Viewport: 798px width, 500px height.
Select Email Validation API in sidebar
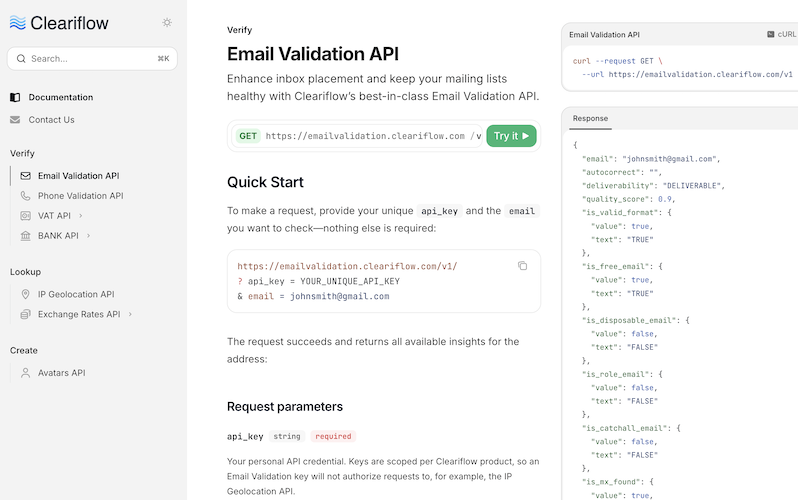pyautogui.click(x=78, y=176)
